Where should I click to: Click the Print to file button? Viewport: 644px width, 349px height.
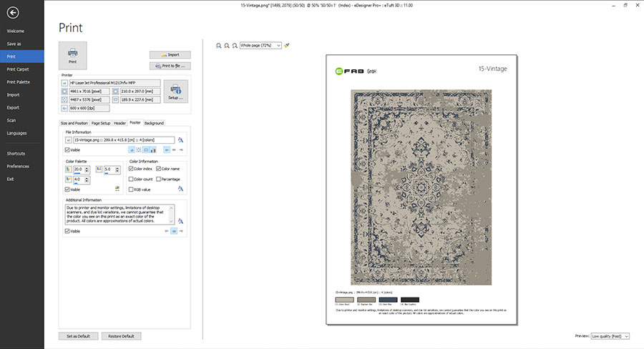coord(170,66)
